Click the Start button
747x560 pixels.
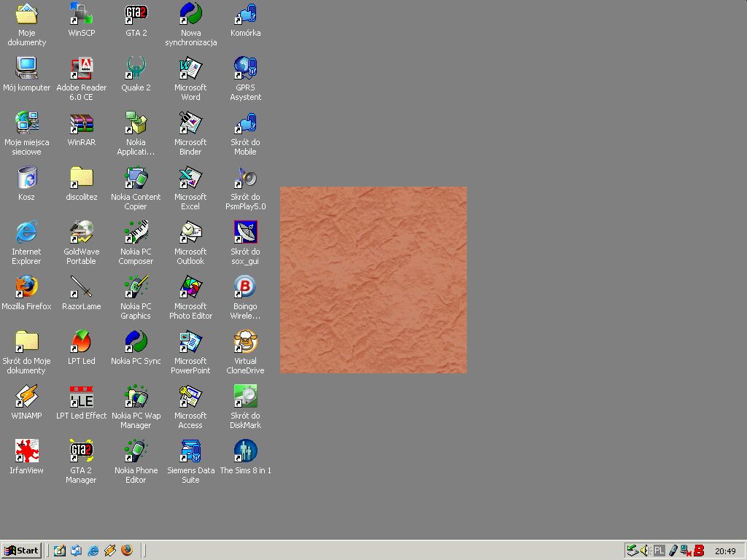pyautogui.click(x=21, y=551)
